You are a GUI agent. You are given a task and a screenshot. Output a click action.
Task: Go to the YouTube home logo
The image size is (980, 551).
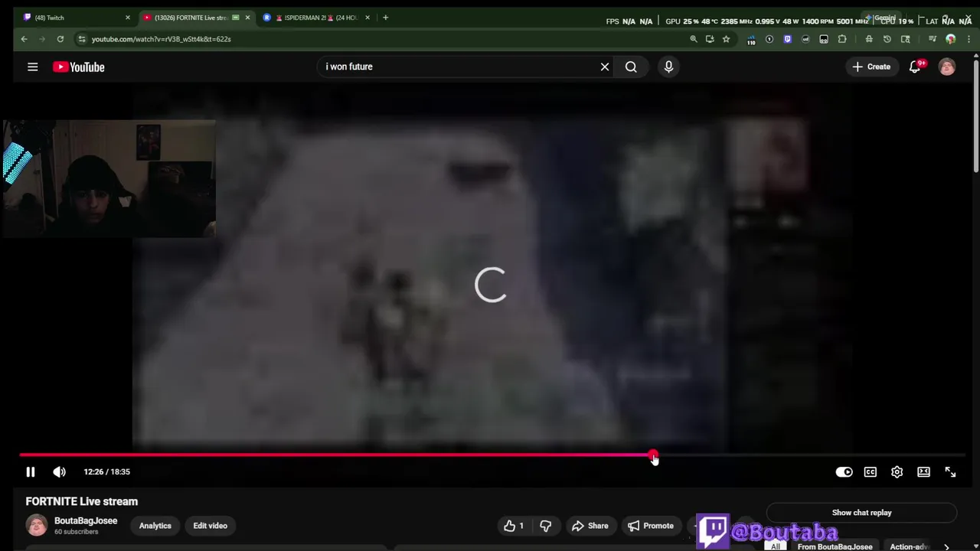(x=78, y=67)
